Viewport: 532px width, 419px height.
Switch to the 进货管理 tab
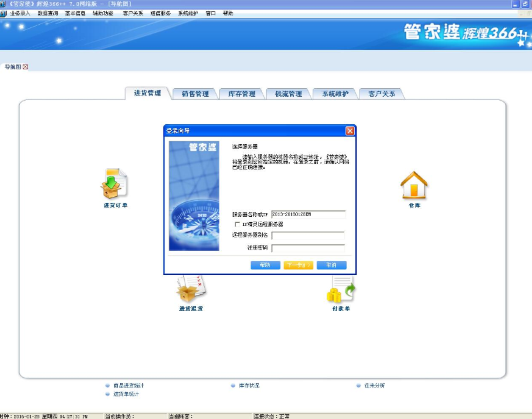point(147,93)
